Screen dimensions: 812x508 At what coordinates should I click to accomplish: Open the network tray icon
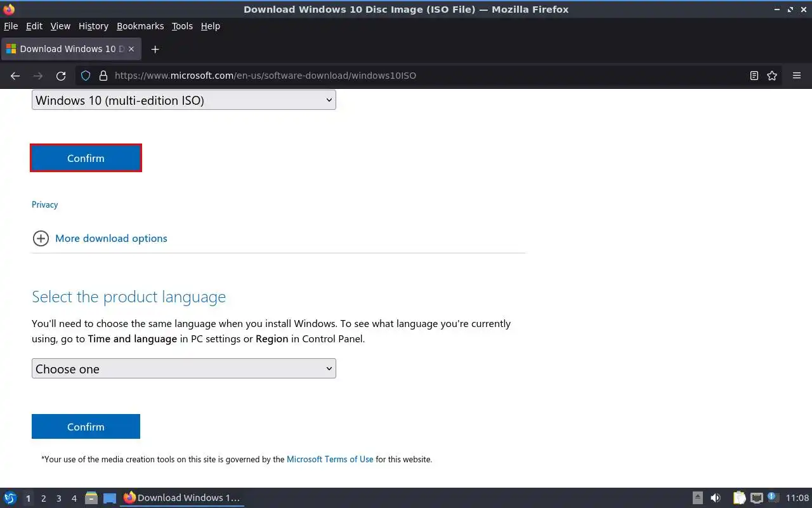(756, 498)
